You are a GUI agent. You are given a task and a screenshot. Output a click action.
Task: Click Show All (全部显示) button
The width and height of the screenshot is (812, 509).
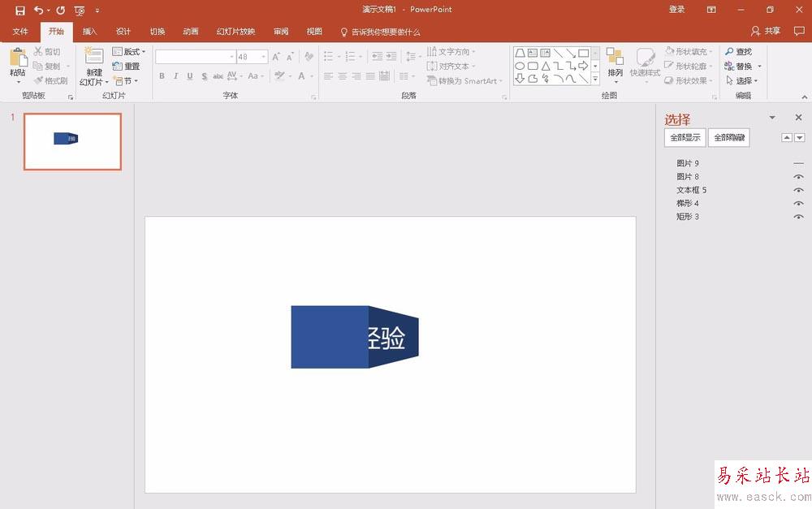(685, 138)
